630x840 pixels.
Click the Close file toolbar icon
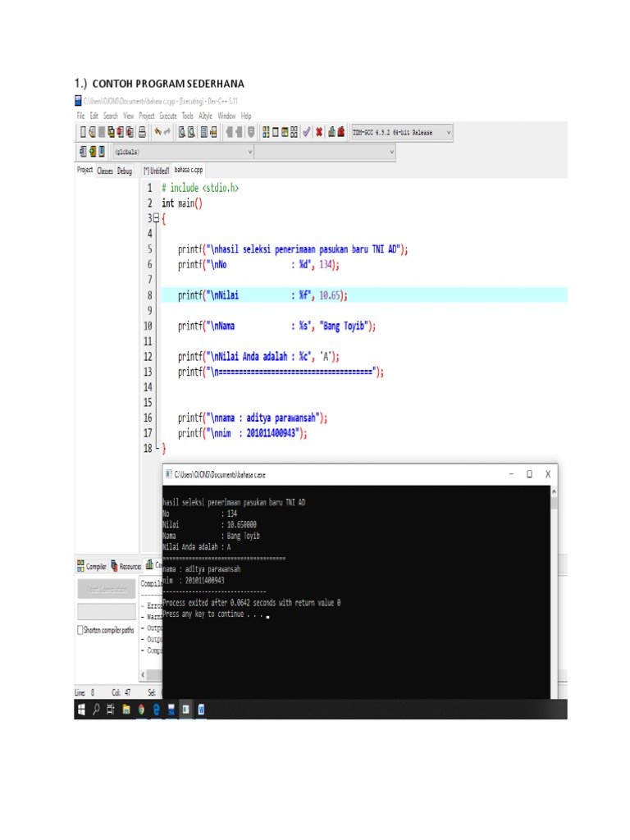120,132
